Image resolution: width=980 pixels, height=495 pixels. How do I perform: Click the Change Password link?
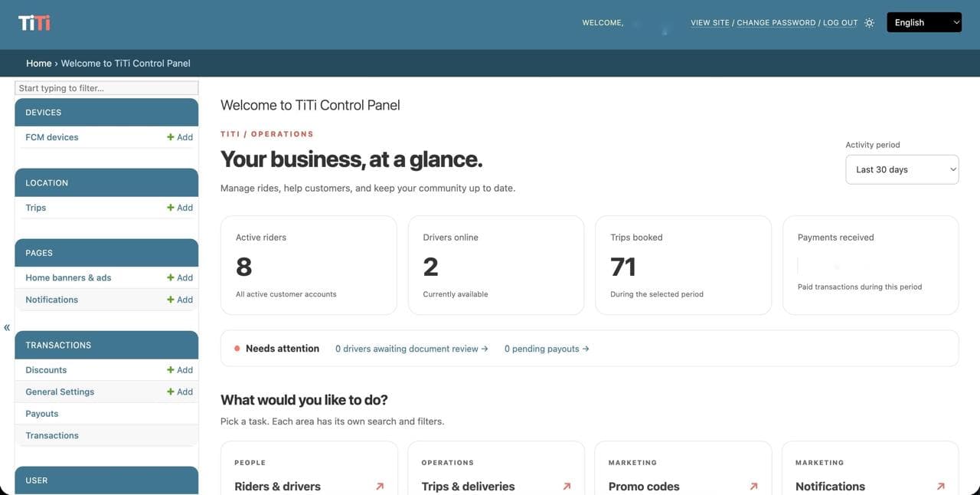pyautogui.click(x=776, y=23)
